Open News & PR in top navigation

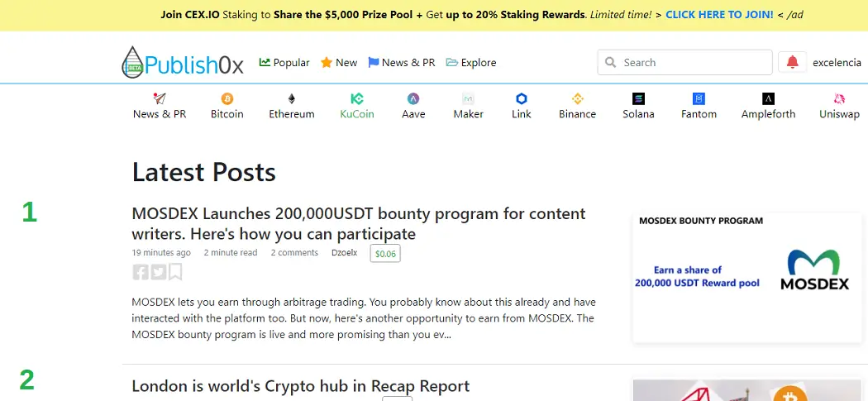click(x=402, y=63)
